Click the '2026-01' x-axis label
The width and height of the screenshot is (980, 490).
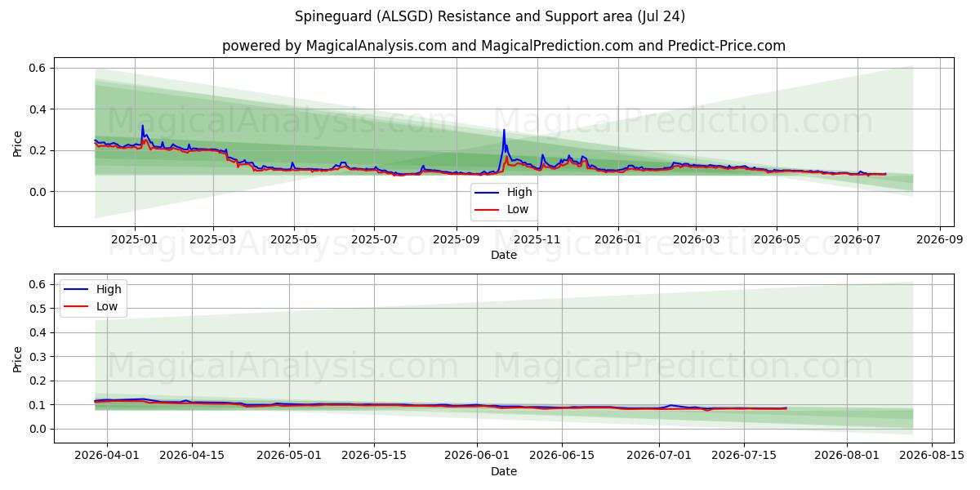[617, 240]
